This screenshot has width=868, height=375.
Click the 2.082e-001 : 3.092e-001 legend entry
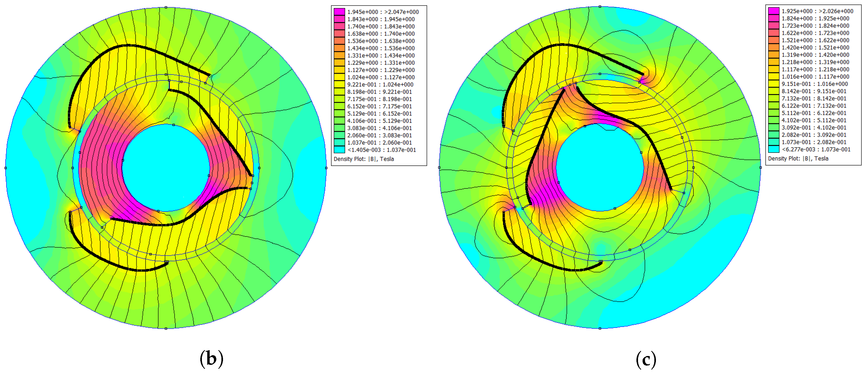[815, 135]
